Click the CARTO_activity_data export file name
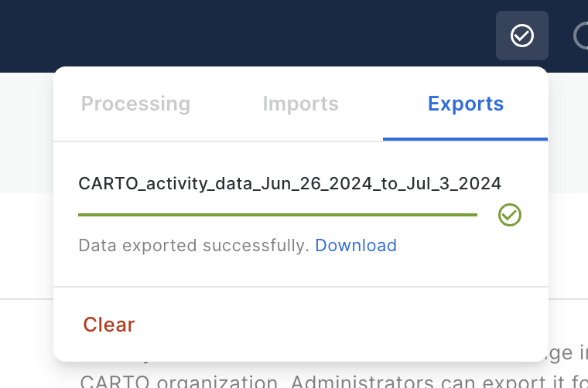The height and width of the screenshot is (388, 588). click(x=289, y=184)
